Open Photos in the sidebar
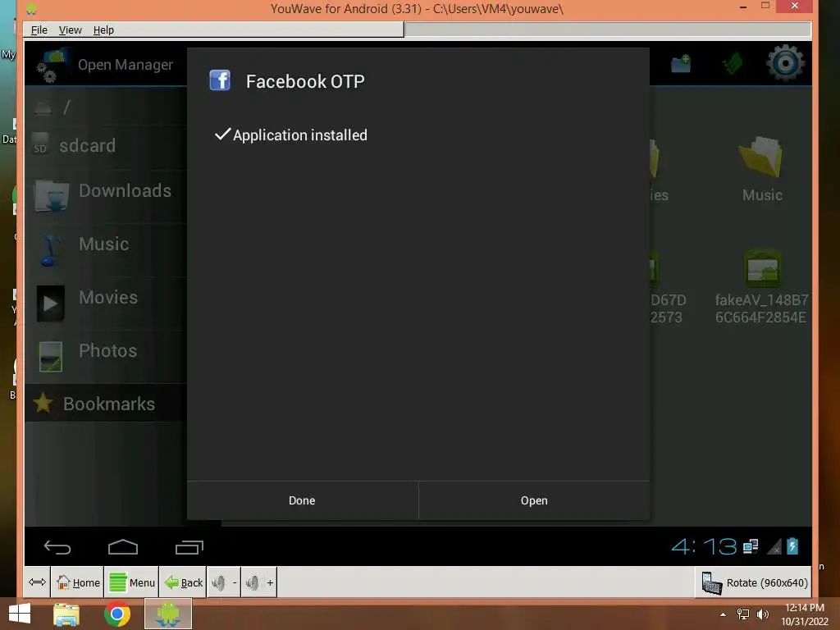840x630 pixels. 106,354
